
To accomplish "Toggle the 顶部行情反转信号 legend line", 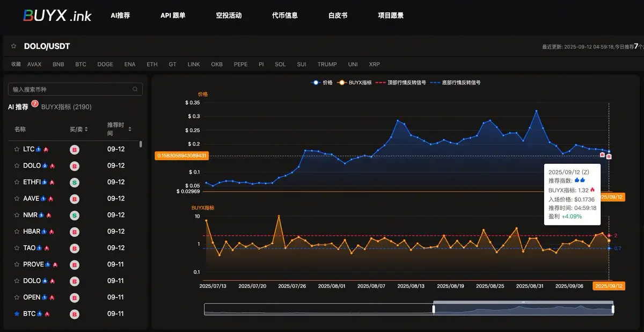I will [x=401, y=83].
